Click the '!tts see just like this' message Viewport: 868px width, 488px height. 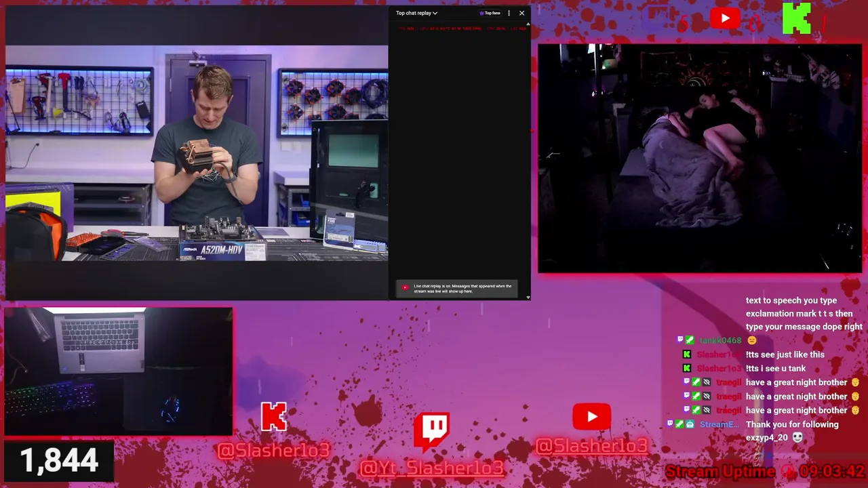(x=785, y=354)
